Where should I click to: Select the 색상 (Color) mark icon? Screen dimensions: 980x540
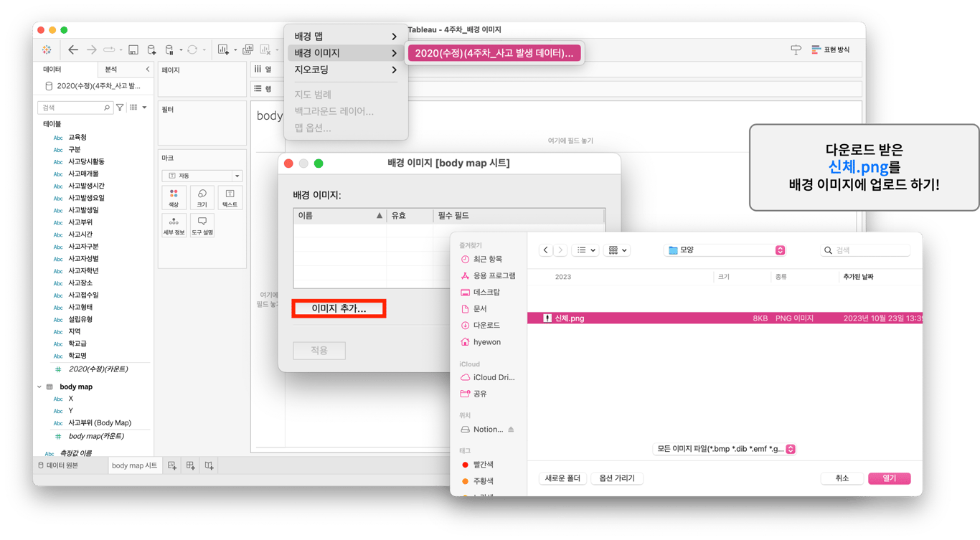pos(173,197)
